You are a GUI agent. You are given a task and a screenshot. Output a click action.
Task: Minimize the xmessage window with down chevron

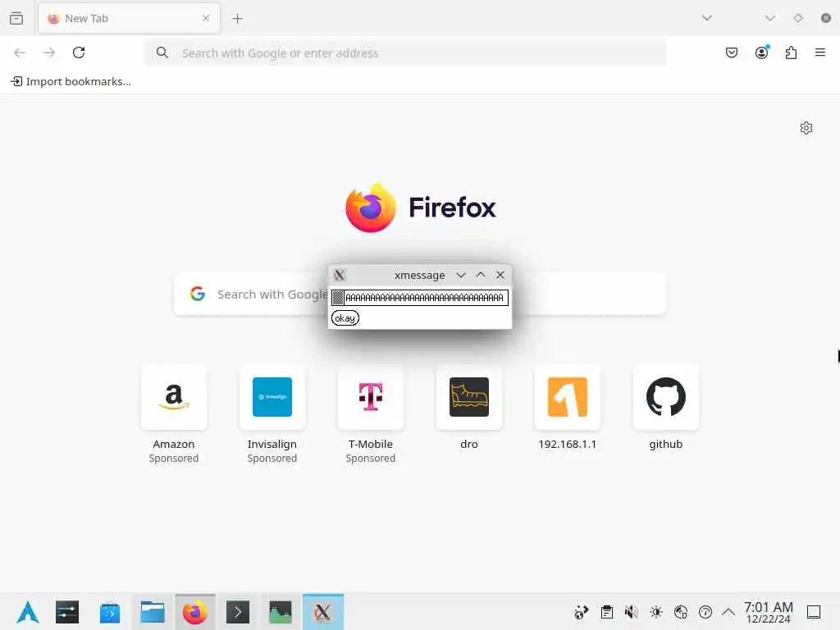pyautogui.click(x=461, y=276)
